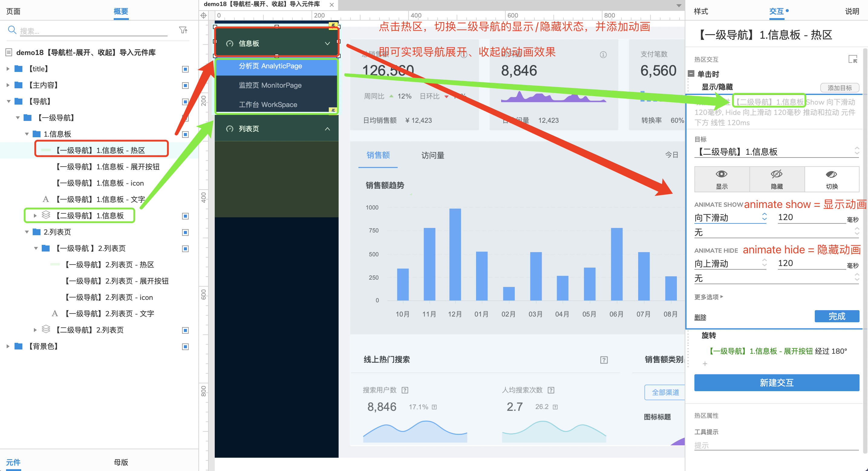Viewport: 868px width, 471px height.
Task: Click the dynamic panel icon of 【二级导航】1.信息板
Action: click(46, 215)
